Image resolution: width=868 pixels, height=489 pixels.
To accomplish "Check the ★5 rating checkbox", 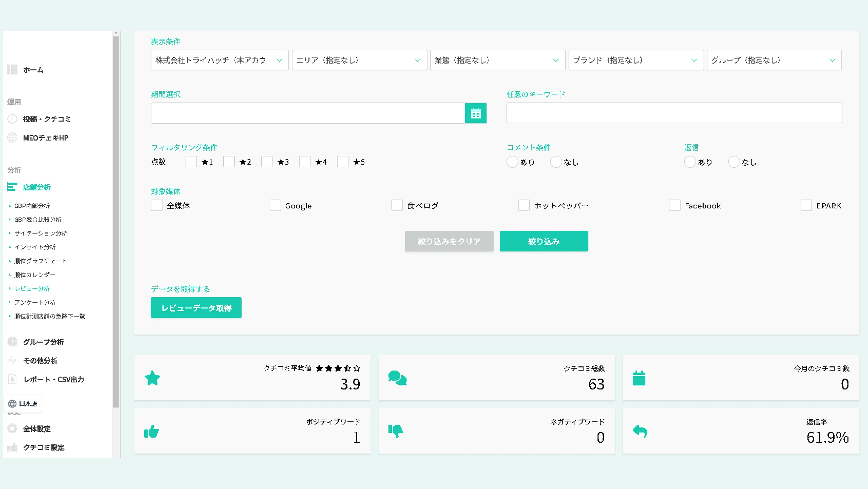I will (343, 161).
